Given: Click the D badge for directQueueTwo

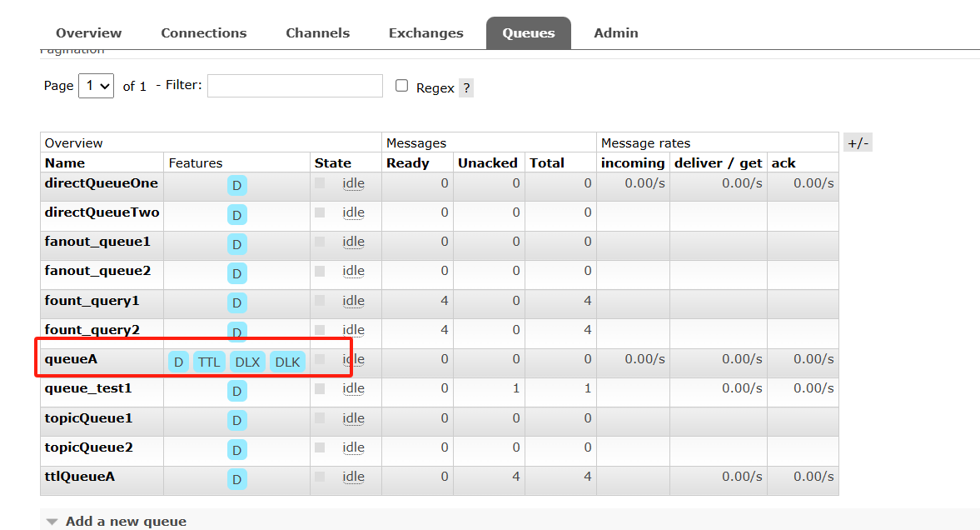Looking at the screenshot, I should click(236, 215).
